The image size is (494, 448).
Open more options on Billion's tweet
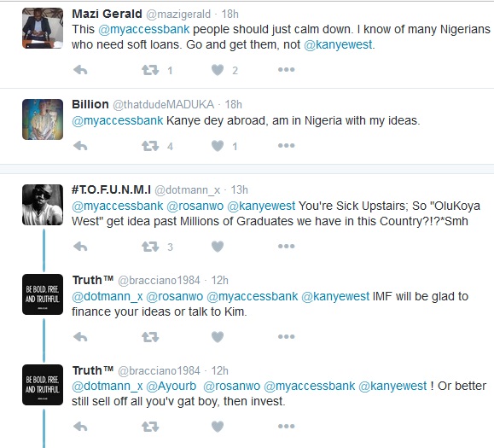[286, 146]
